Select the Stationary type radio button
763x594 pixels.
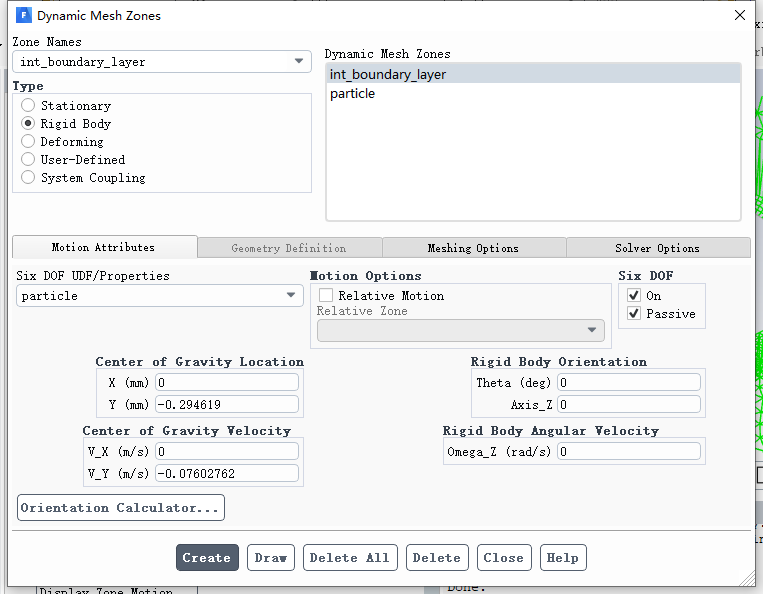click(28, 106)
